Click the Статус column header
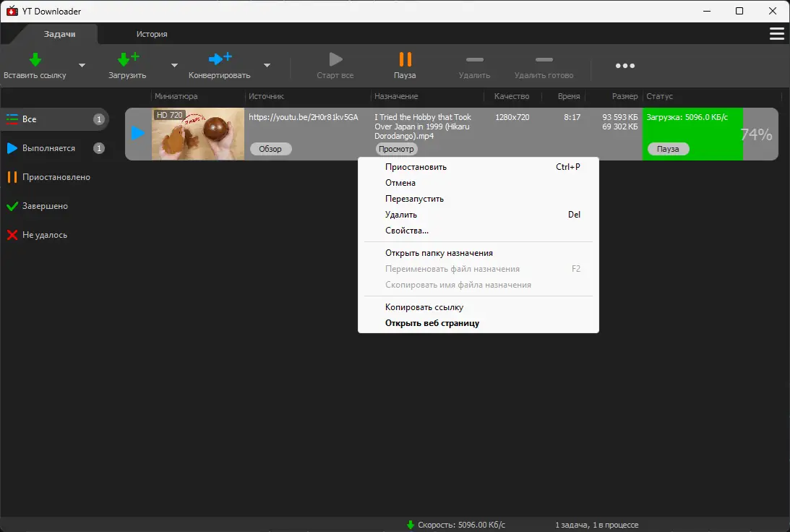The width and height of the screenshot is (790, 532). [659, 96]
